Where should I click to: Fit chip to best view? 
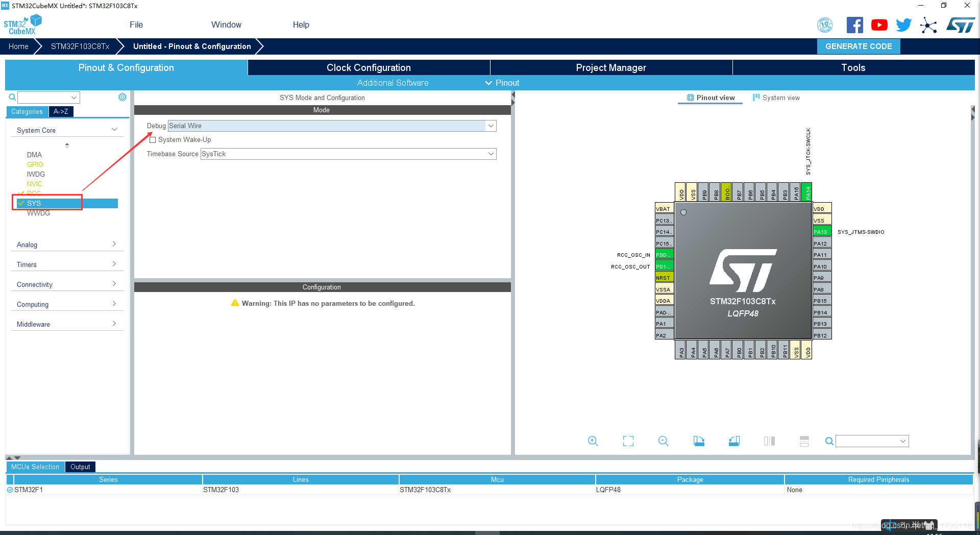(x=628, y=441)
